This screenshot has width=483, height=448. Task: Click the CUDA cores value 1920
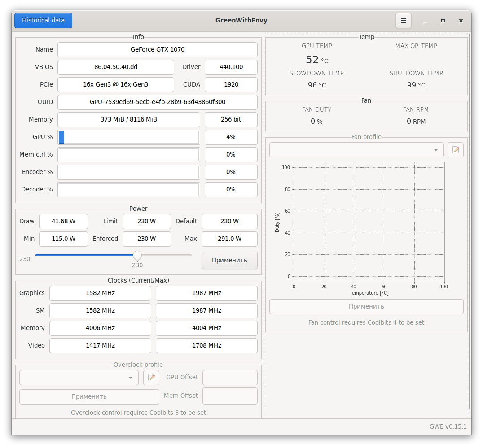[x=231, y=85]
